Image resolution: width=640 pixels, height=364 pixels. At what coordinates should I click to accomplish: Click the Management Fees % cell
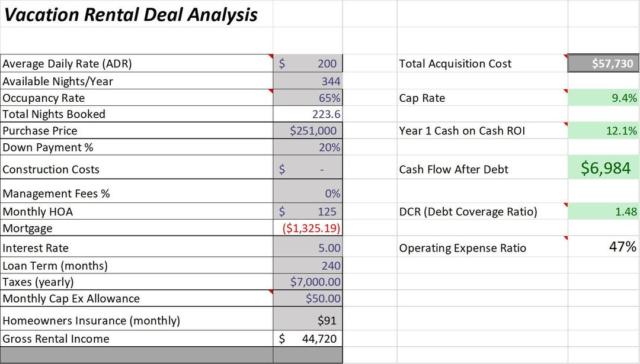click(308, 192)
